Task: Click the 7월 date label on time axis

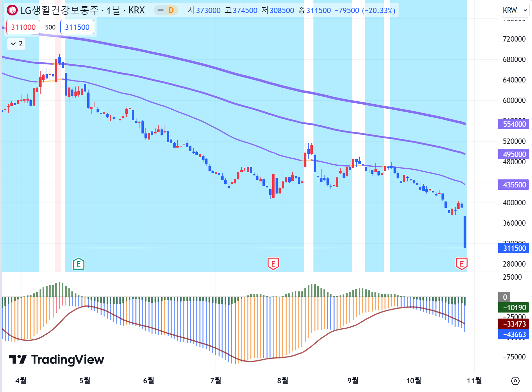Action: (216, 380)
